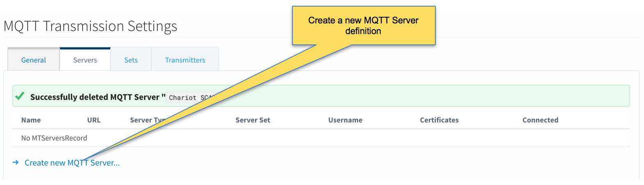Click Create new MQTT Server link
The image size is (644, 185).
(x=72, y=162)
